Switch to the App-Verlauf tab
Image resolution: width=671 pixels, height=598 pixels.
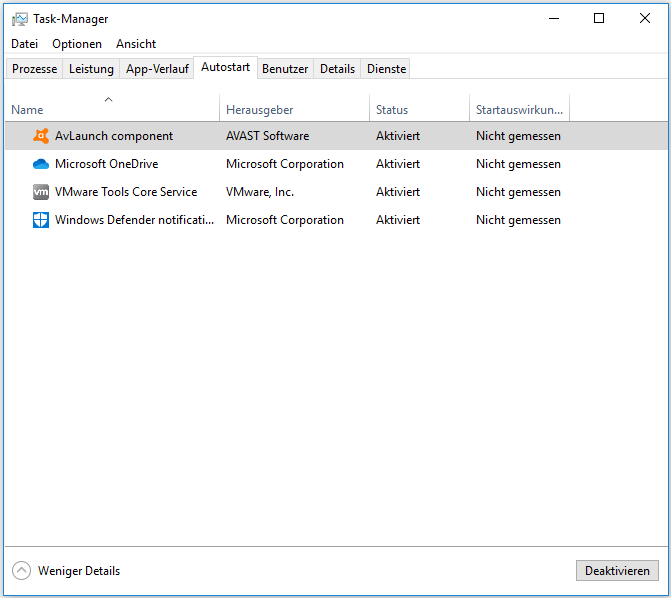157,69
